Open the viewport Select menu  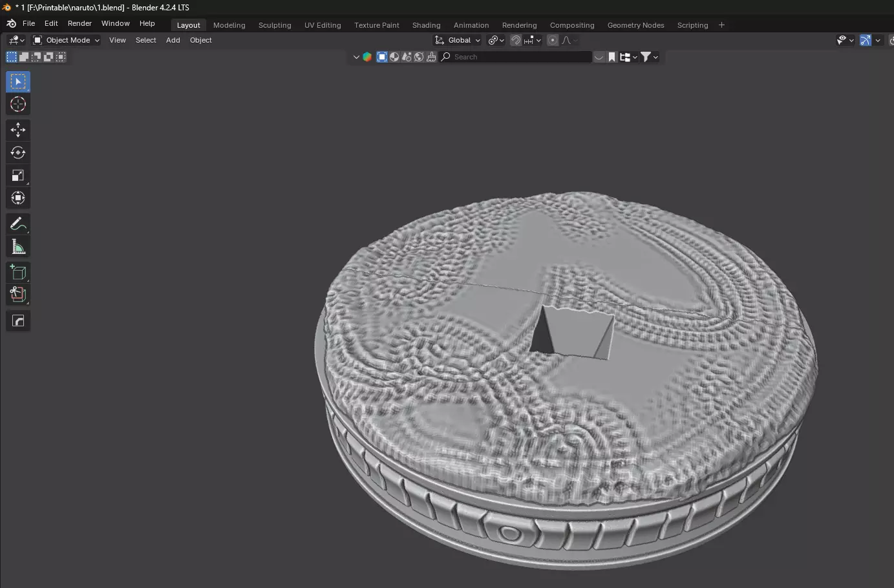(145, 40)
